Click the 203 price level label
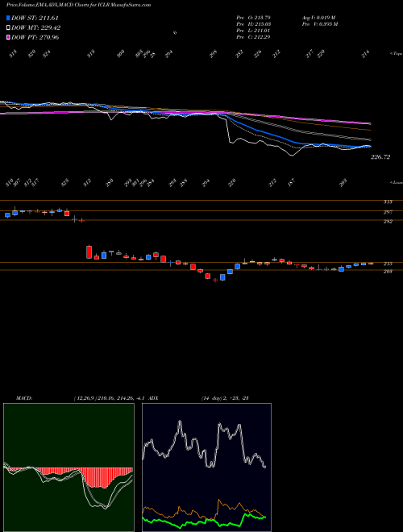 (x=388, y=272)
